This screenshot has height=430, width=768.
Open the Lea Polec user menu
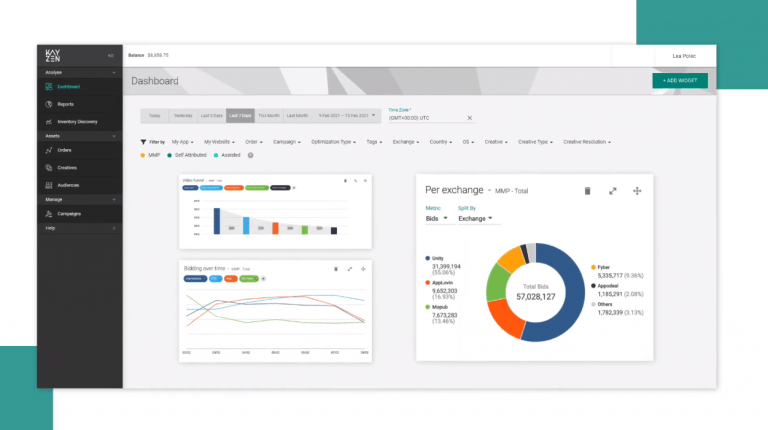pyautogui.click(x=685, y=55)
